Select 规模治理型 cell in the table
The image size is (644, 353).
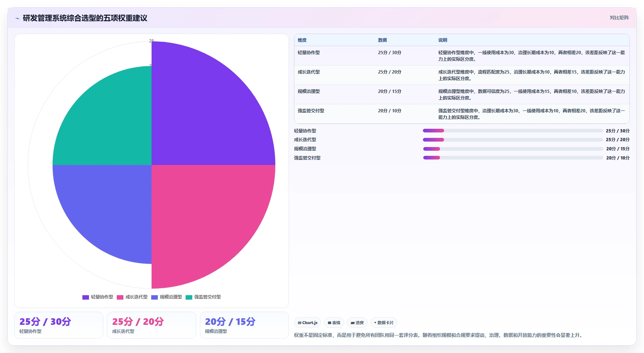coord(309,91)
